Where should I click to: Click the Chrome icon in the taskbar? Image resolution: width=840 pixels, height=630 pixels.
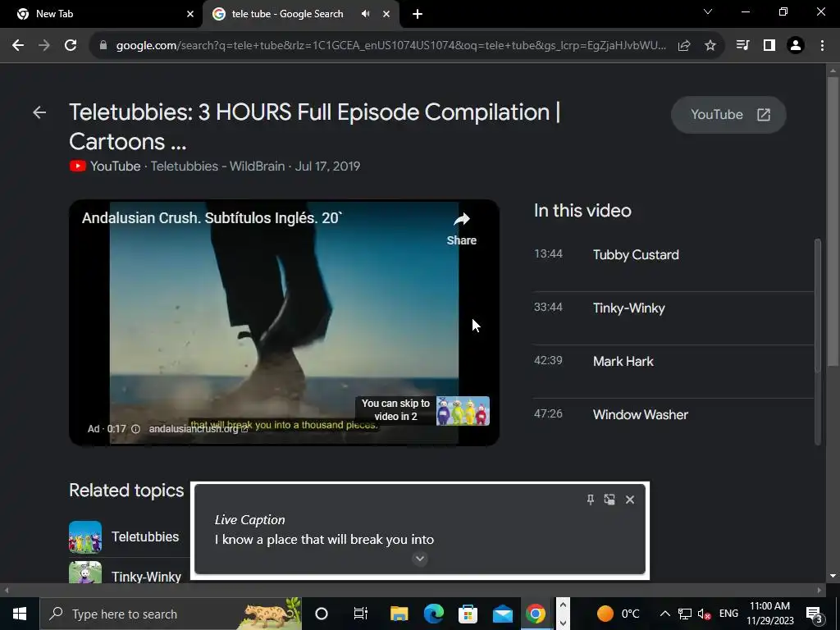click(x=536, y=614)
